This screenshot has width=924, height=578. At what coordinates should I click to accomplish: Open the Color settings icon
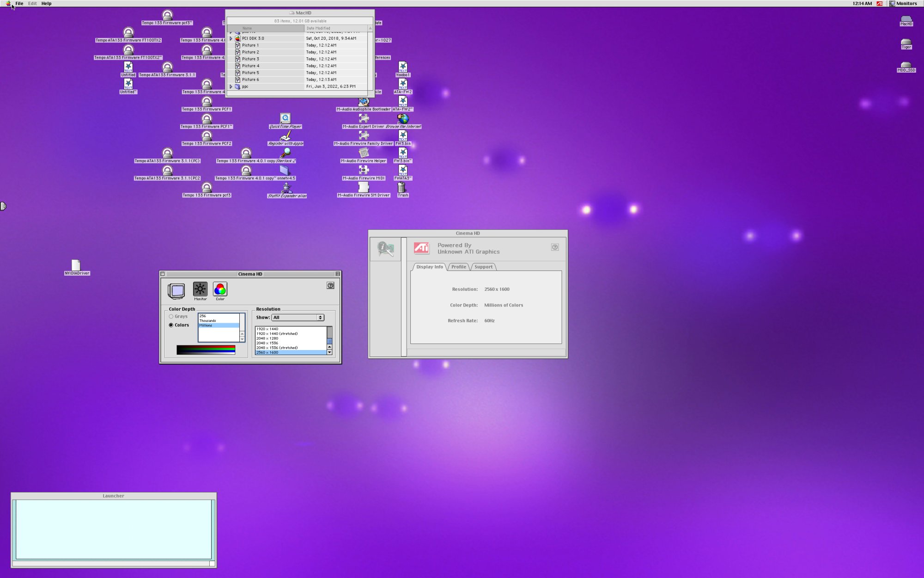tap(220, 289)
